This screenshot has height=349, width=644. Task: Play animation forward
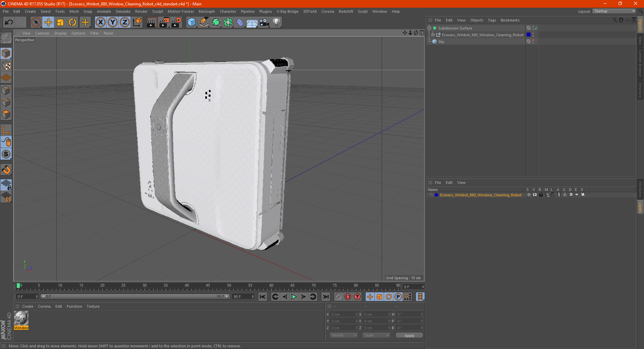click(x=294, y=297)
